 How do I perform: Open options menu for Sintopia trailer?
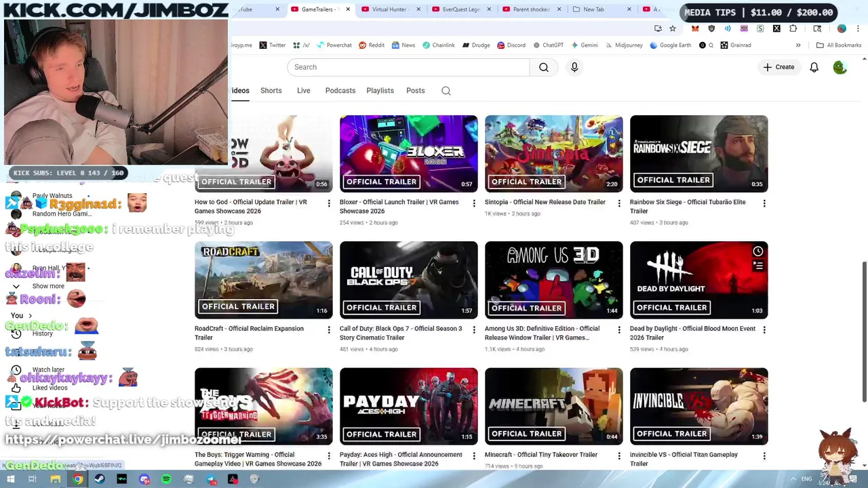coord(619,203)
